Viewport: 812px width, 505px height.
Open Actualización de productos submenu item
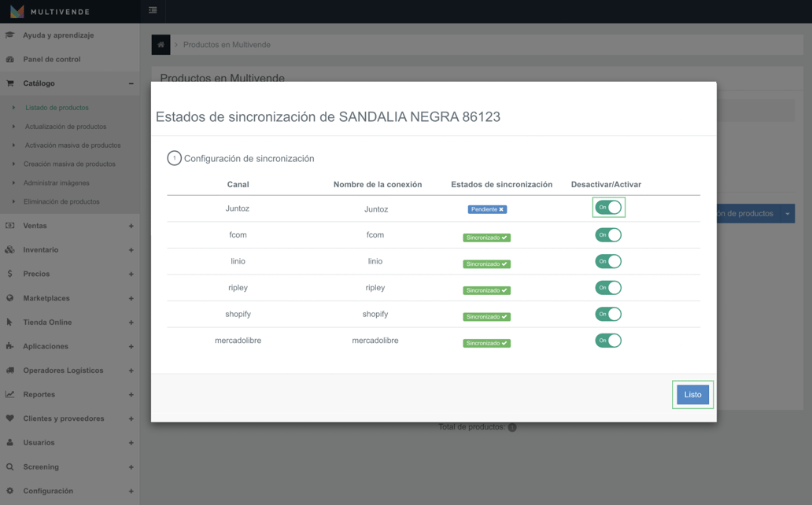66,127
